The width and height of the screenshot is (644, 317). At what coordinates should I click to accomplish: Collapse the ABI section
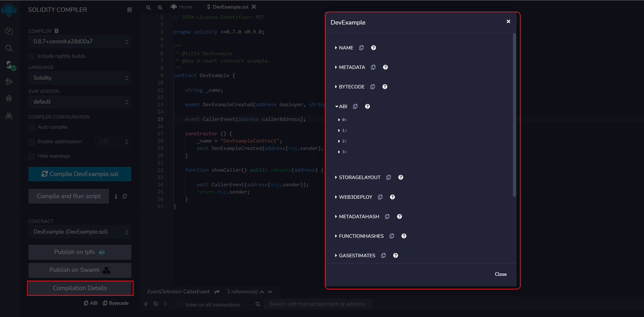341,106
